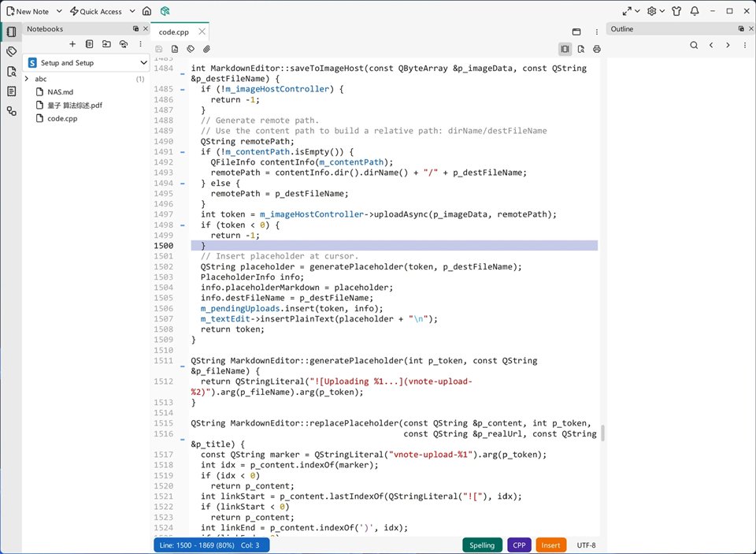Open the tags panel from the left sidebar

12,51
